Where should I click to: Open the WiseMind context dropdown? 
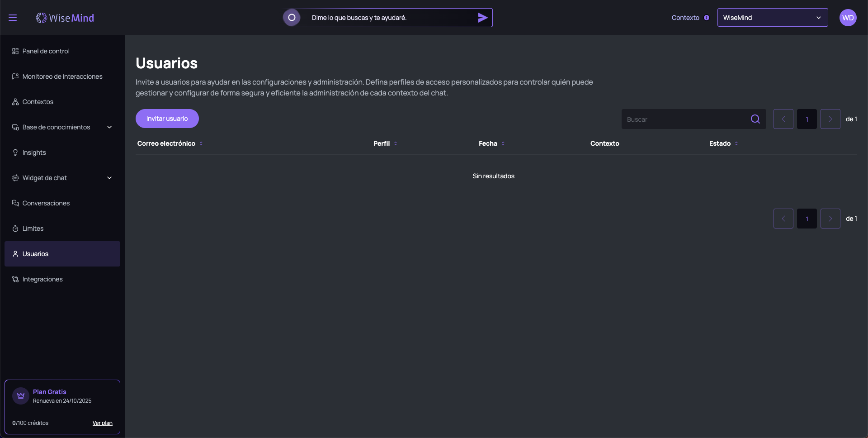click(x=772, y=18)
